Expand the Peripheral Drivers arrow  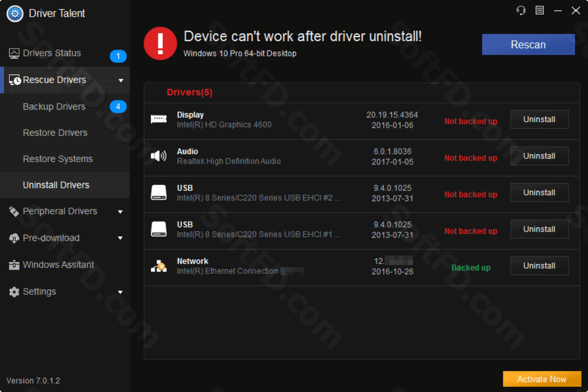(x=120, y=212)
